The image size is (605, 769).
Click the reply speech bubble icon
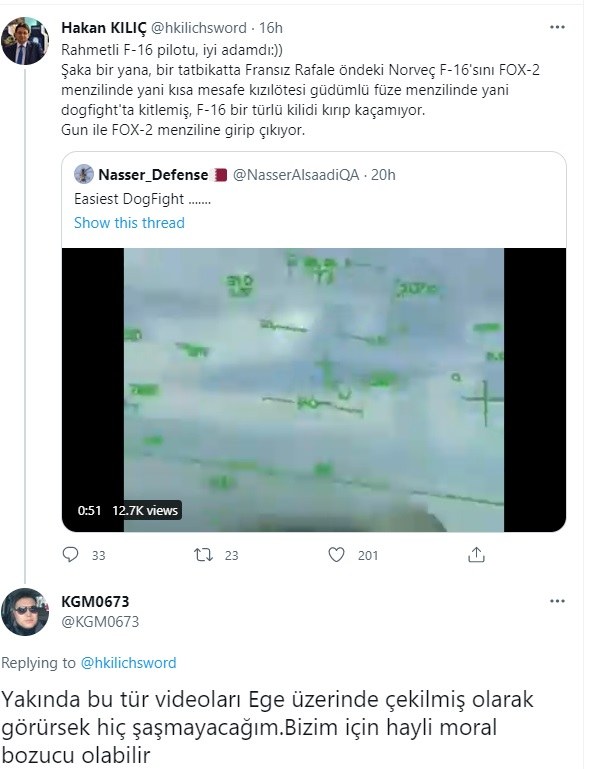(x=70, y=554)
